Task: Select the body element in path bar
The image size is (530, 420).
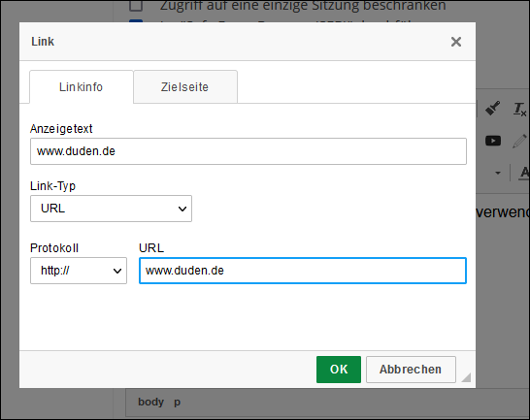Action: point(150,402)
